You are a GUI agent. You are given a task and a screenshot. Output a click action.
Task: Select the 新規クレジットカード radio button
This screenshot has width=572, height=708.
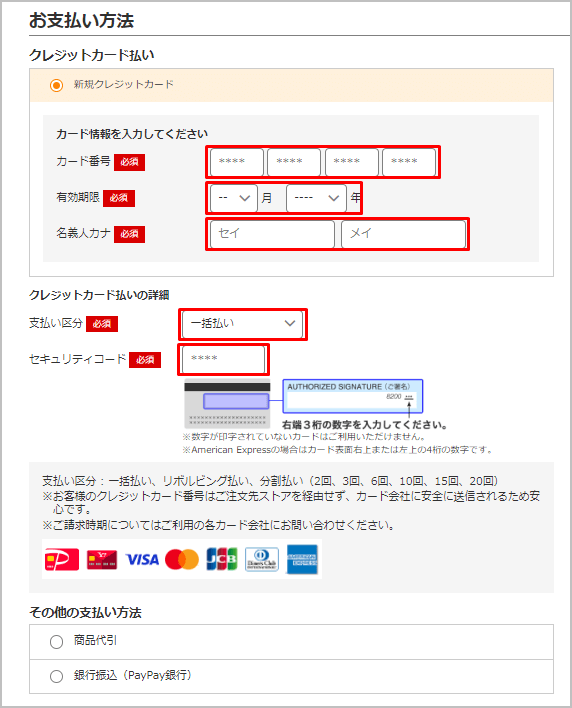point(56,85)
